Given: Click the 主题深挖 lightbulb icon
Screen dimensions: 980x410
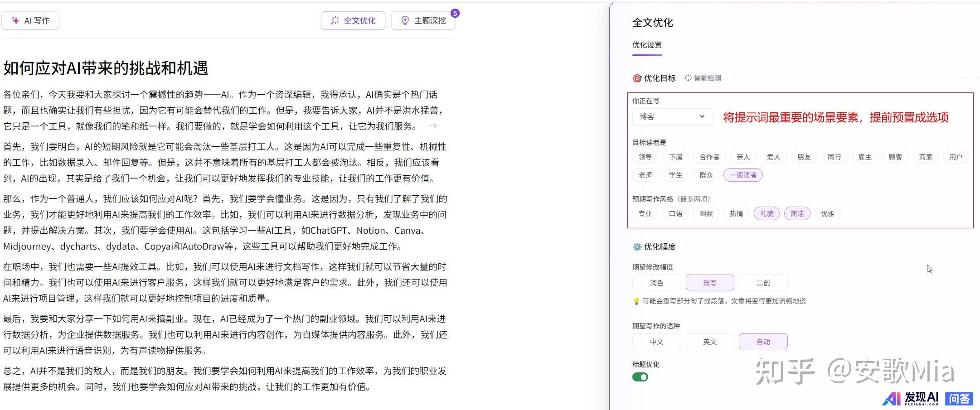Looking at the screenshot, I should pyautogui.click(x=405, y=20).
